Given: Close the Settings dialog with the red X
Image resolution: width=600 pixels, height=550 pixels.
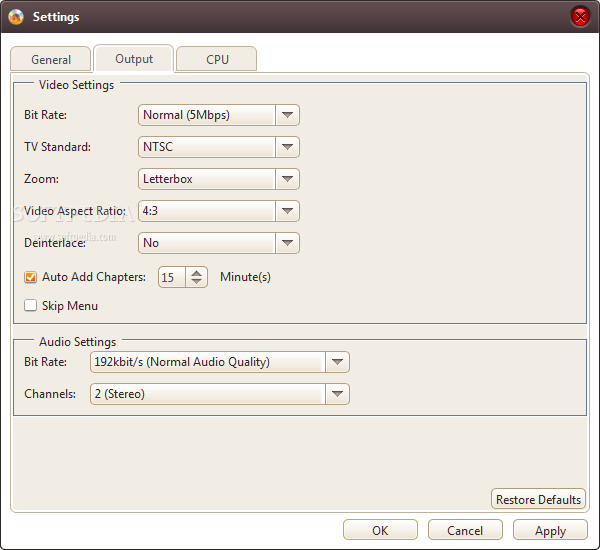Looking at the screenshot, I should (x=580, y=17).
